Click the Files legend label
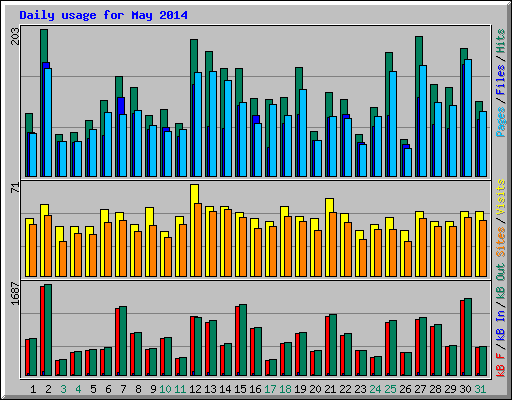512x400 pixels. click(501, 80)
